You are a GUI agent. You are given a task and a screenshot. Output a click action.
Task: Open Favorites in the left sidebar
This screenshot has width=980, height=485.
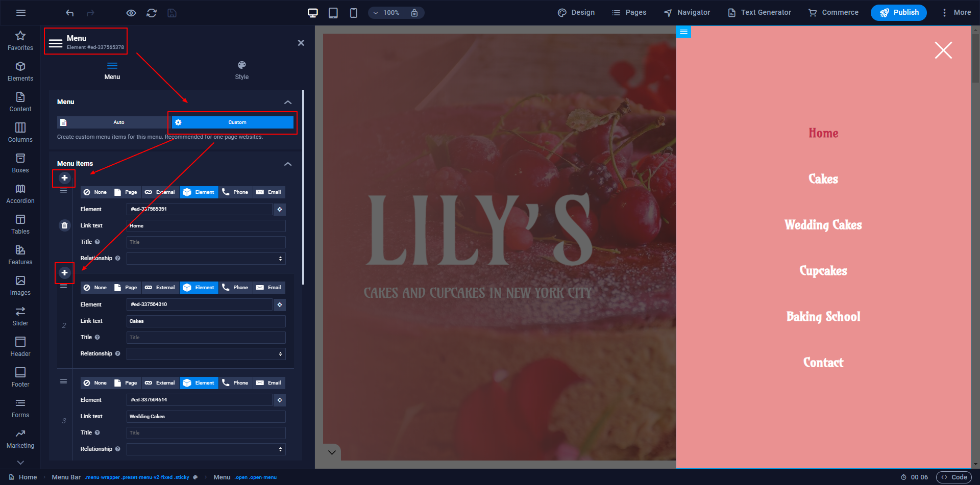pos(20,41)
